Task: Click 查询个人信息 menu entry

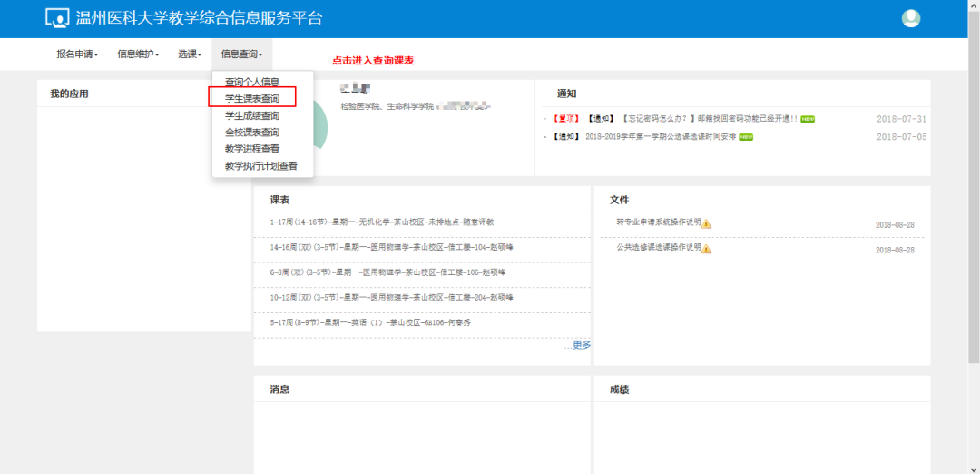Action: click(252, 82)
